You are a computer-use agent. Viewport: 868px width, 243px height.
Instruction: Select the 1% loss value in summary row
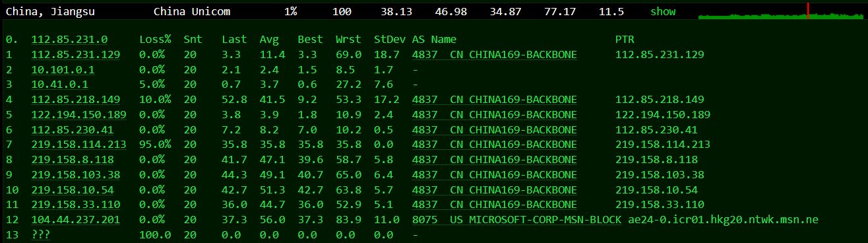(291, 12)
